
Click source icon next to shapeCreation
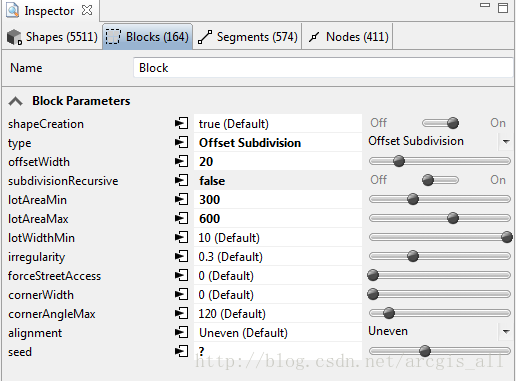[181, 123]
